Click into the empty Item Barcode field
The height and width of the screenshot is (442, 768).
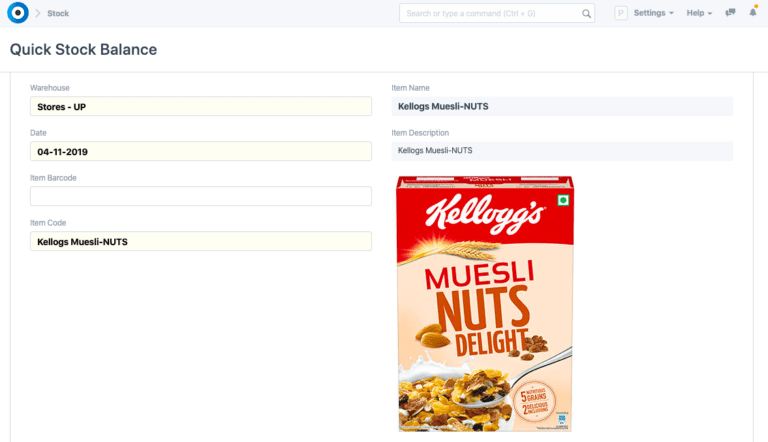(x=200, y=196)
